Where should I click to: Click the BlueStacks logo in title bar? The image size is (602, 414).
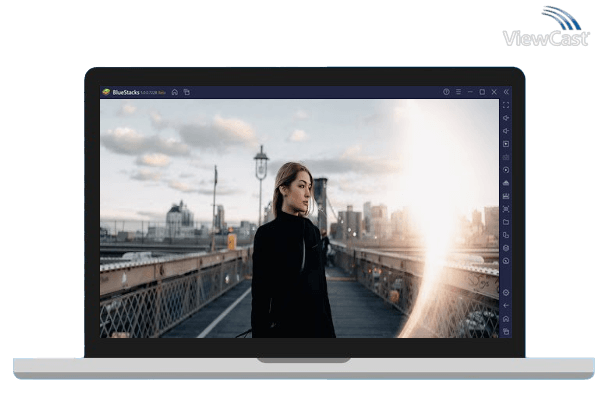click(x=106, y=92)
